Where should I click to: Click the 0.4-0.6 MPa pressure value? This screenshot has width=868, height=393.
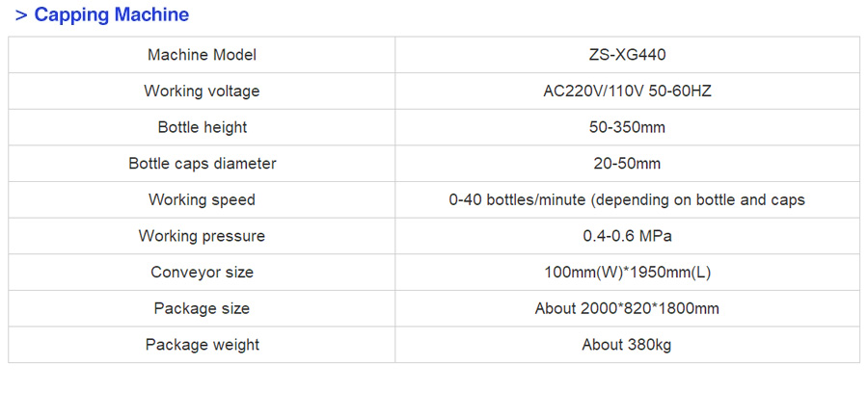tap(627, 236)
